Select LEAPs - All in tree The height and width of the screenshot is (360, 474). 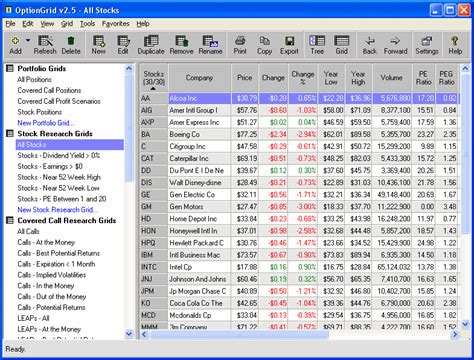click(x=33, y=318)
